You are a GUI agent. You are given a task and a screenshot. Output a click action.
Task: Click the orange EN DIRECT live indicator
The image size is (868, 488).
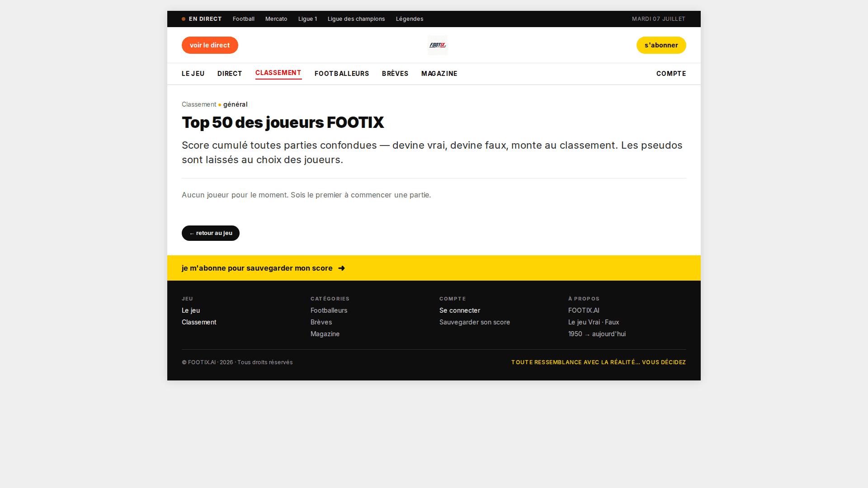pyautogui.click(x=202, y=19)
